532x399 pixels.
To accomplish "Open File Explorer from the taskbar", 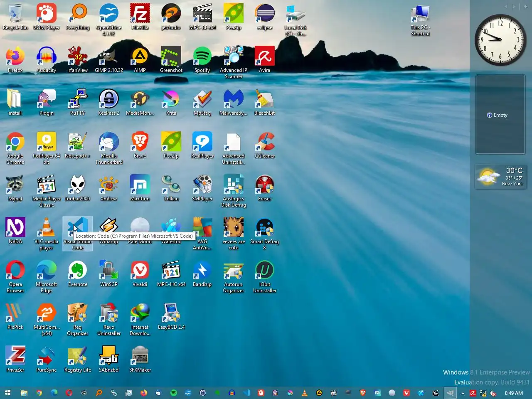I will [x=24, y=393].
